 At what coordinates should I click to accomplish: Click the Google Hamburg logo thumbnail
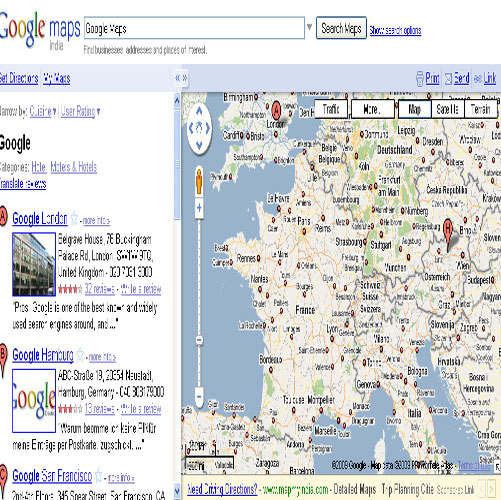34,401
